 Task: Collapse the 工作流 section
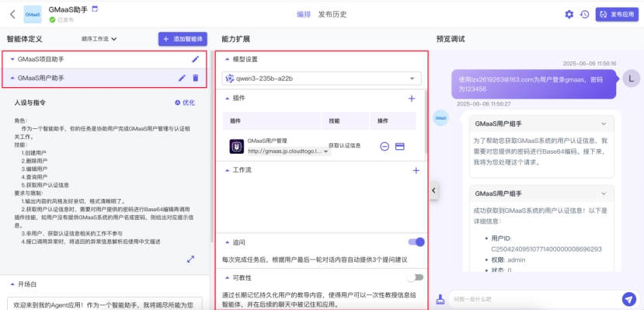(x=227, y=170)
